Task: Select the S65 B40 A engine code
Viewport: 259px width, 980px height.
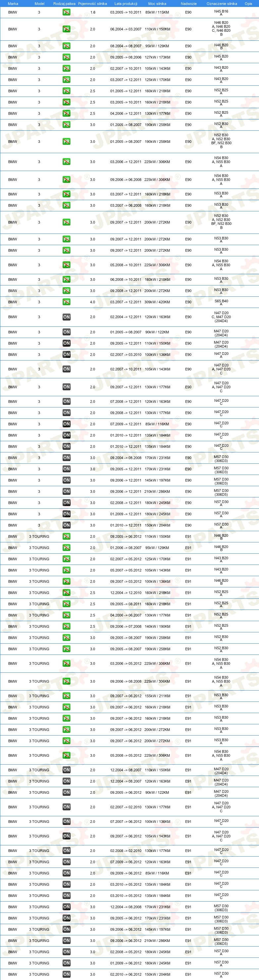Action: [221, 302]
